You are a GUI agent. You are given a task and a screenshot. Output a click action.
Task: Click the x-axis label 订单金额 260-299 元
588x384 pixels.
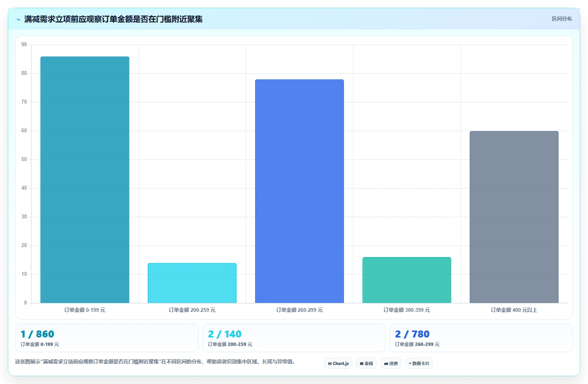(299, 310)
